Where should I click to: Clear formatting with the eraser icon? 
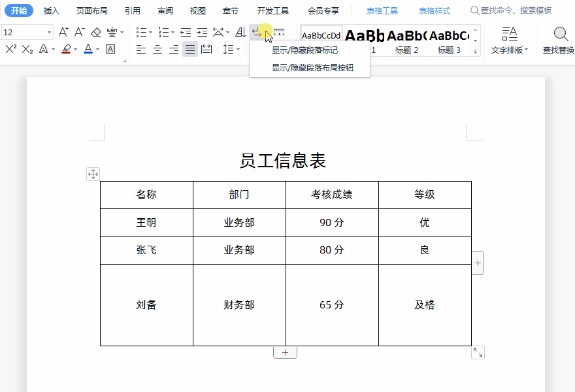tap(95, 32)
